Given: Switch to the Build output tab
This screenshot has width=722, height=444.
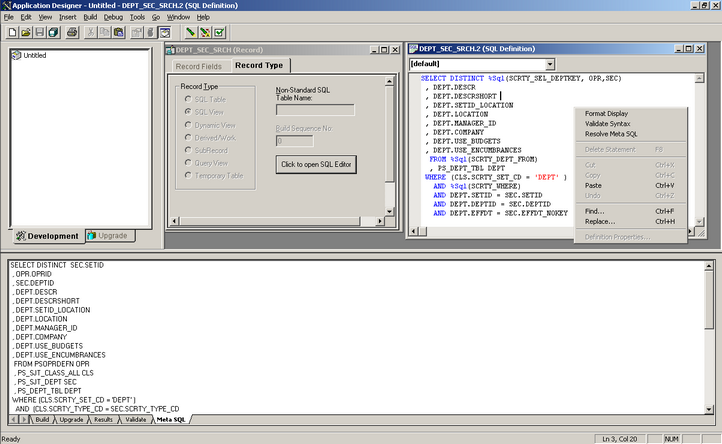Looking at the screenshot, I should (42, 420).
